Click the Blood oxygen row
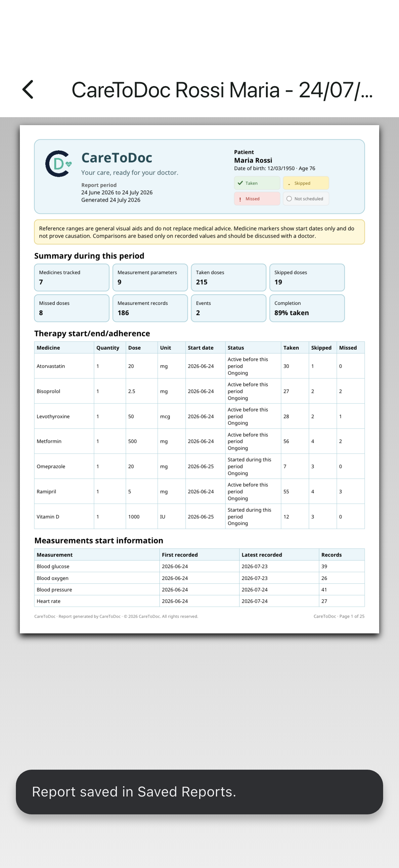399x868 pixels. pyautogui.click(x=199, y=578)
